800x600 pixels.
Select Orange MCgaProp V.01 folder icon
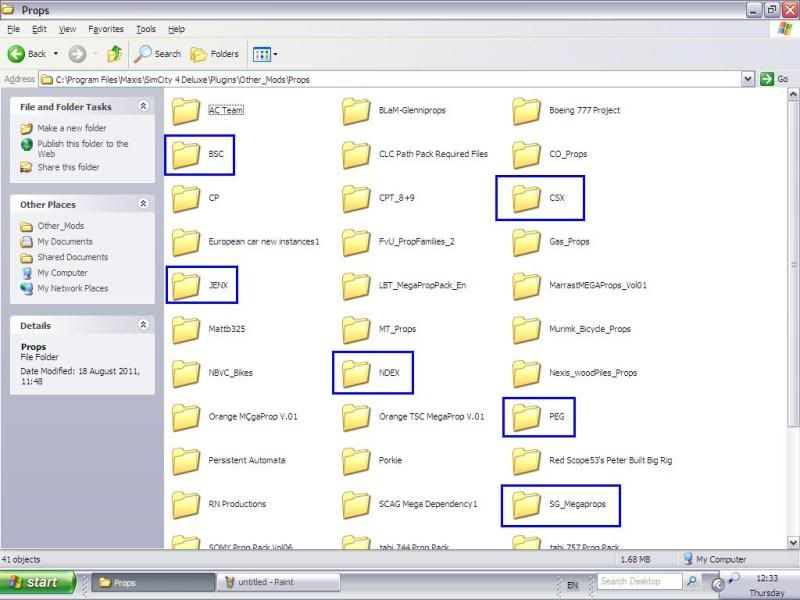tap(186, 417)
